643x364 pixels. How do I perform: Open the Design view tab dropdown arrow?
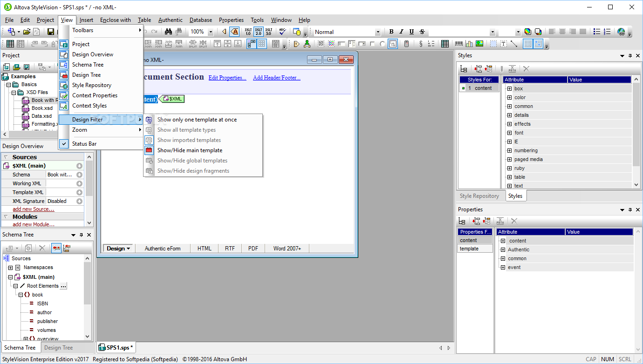[x=128, y=249]
